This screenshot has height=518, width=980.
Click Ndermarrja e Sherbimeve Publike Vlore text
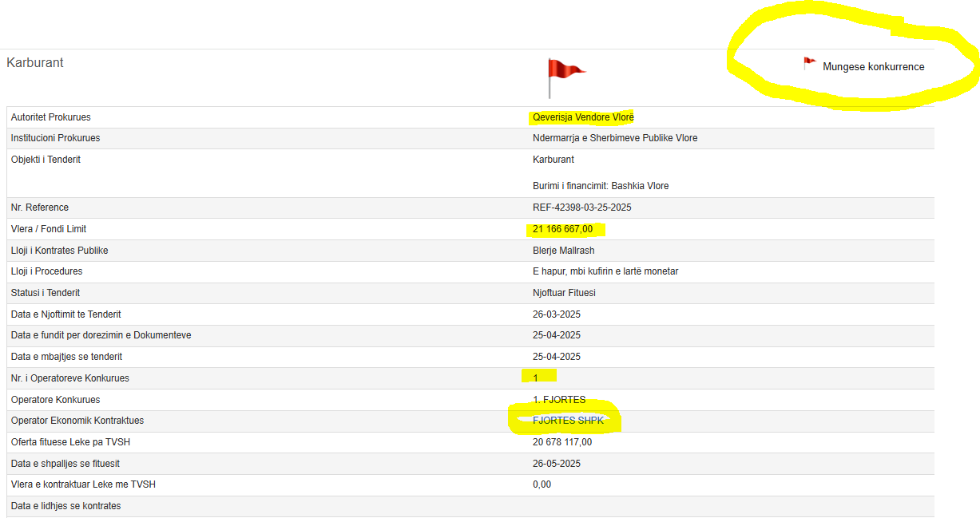614,138
